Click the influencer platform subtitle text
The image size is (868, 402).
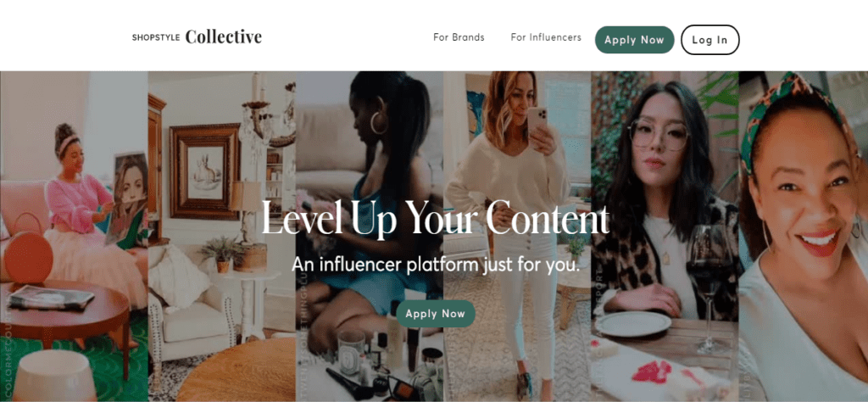click(436, 264)
